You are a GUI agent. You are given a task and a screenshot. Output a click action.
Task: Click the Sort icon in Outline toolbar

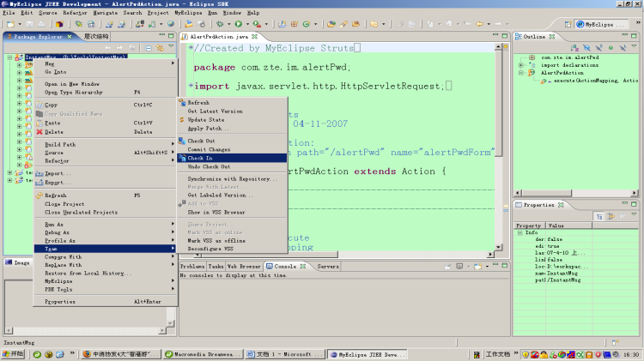[x=574, y=48]
